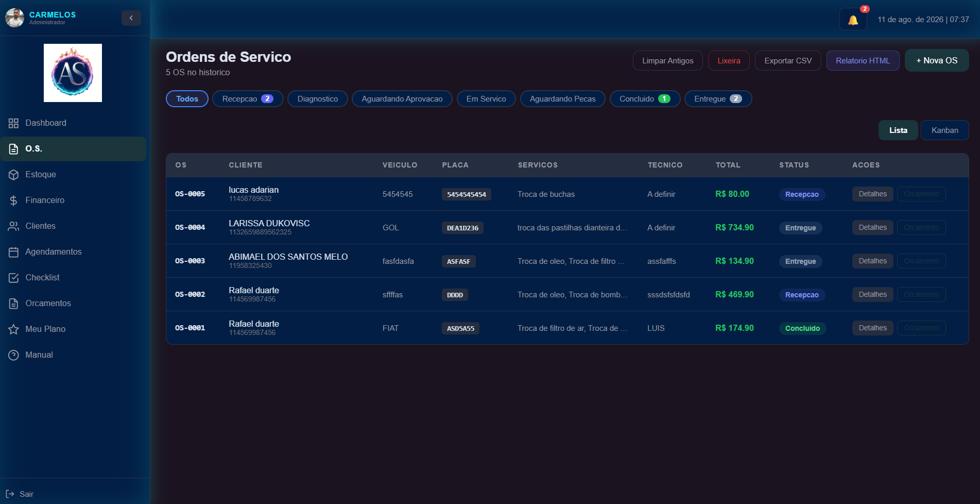
Task: Filter orders by Diagnostico
Action: coord(318,99)
